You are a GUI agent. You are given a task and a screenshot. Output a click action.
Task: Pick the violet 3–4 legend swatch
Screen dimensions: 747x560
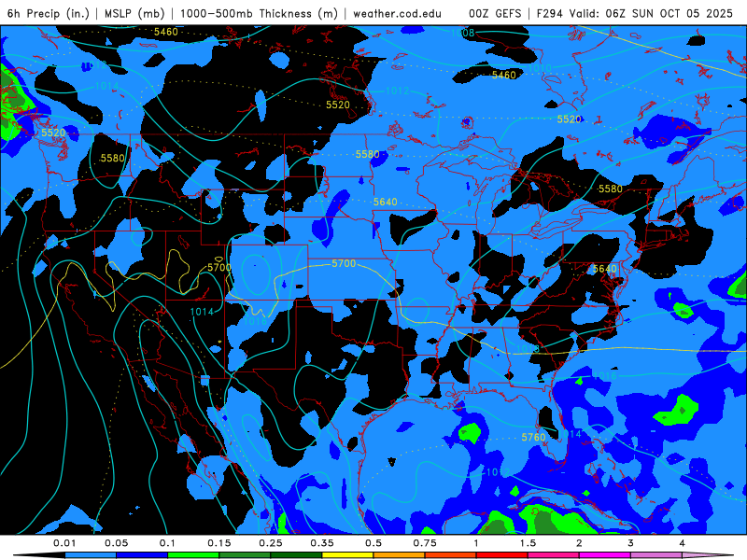pyautogui.click(x=656, y=555)
